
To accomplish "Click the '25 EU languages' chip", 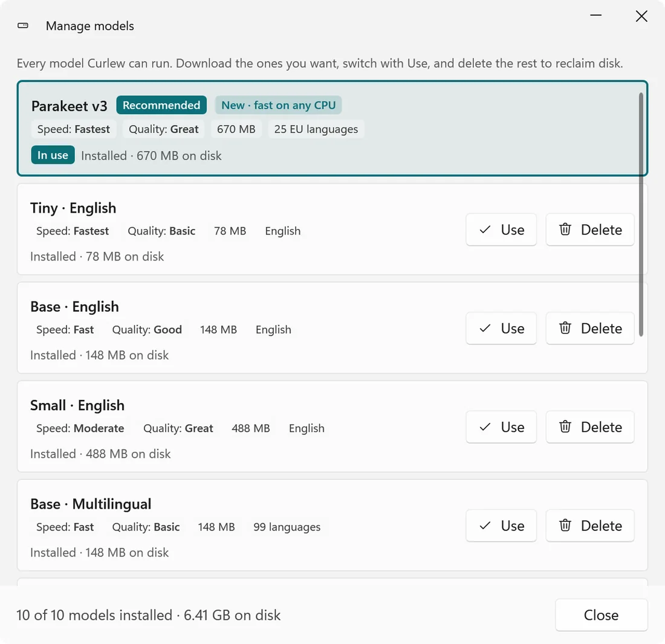I will click(x=316, y=129).
